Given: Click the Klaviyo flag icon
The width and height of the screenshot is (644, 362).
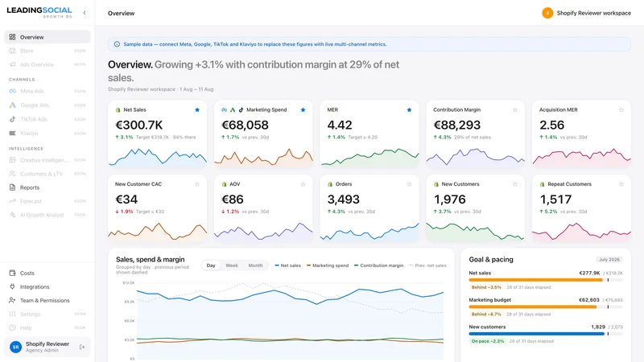Looking at the screenshot, I should point(12,133).
